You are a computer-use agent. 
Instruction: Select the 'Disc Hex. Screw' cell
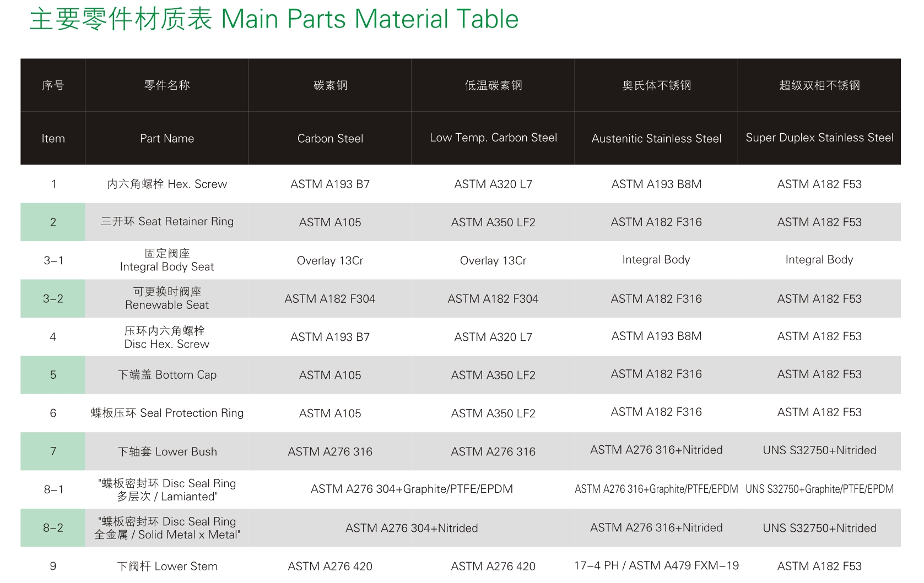click(166, 337)
